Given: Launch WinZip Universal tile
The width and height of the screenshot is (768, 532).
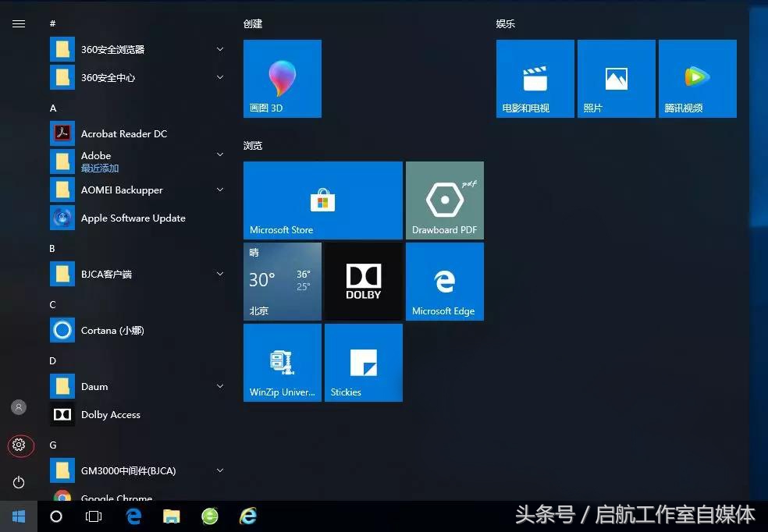Looking at the screenshot, I should click(282, 362).
